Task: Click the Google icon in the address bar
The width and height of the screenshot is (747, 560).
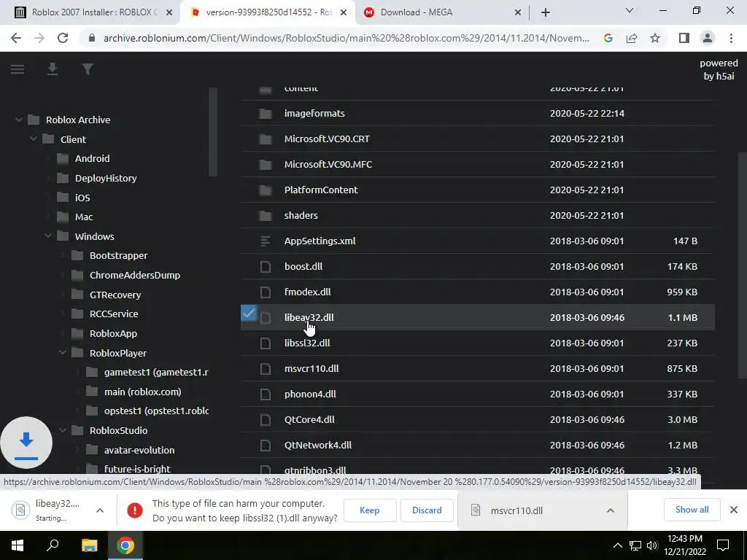Action: click(x=608, y=38)
